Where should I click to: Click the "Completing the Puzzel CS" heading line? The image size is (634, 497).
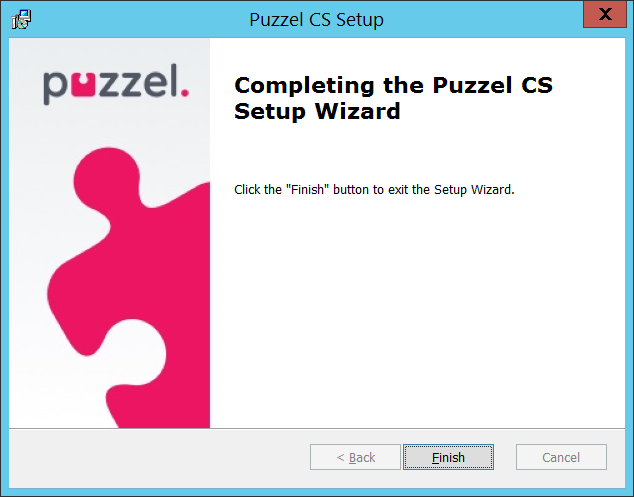(x=392, y=85)
